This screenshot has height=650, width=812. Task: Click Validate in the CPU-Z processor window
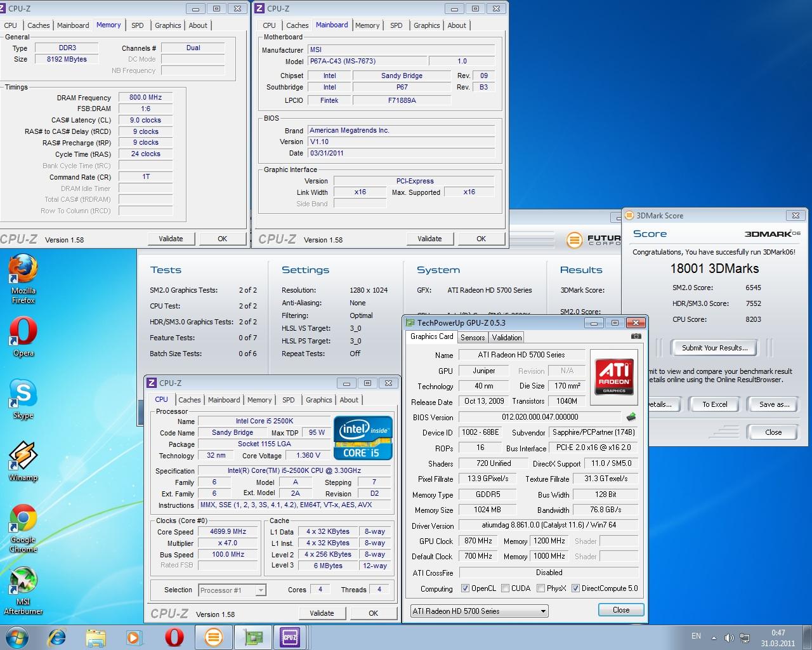point(322,613)
